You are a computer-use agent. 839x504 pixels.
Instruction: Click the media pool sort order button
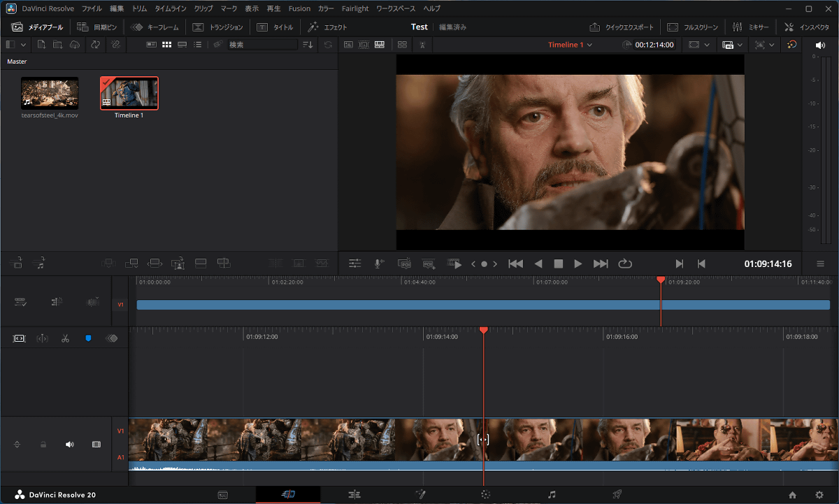pyautogui.click(x=308, y=44)
